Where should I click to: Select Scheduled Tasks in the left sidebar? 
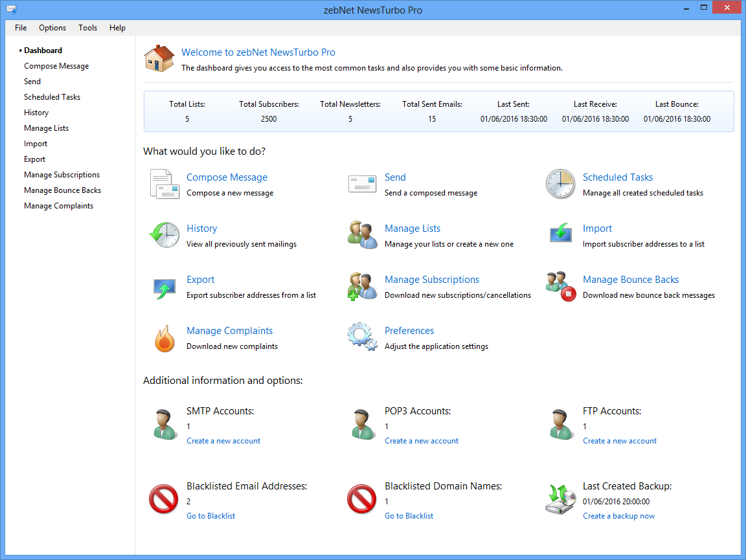(x=52, y=97)
